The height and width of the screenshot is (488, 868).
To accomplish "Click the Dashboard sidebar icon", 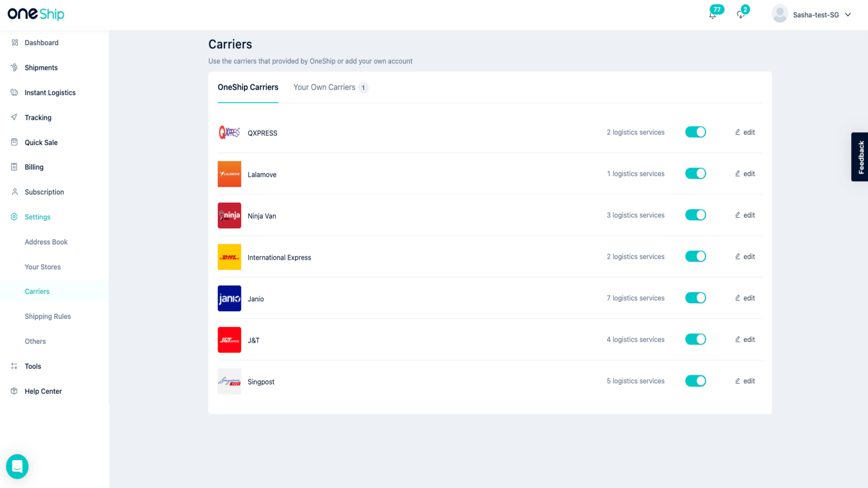I will pyautogui.click(x=15, y=43).
